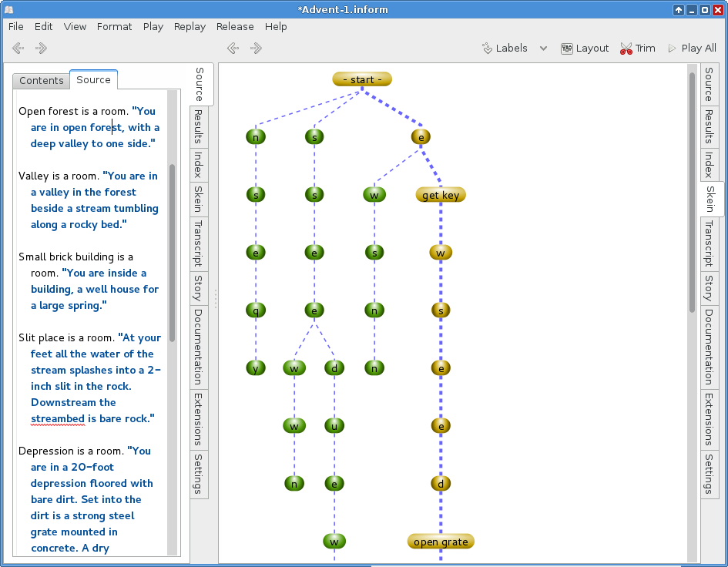
Task: Open the File menu
Action: pyautogui.click(x=15, y=26)
